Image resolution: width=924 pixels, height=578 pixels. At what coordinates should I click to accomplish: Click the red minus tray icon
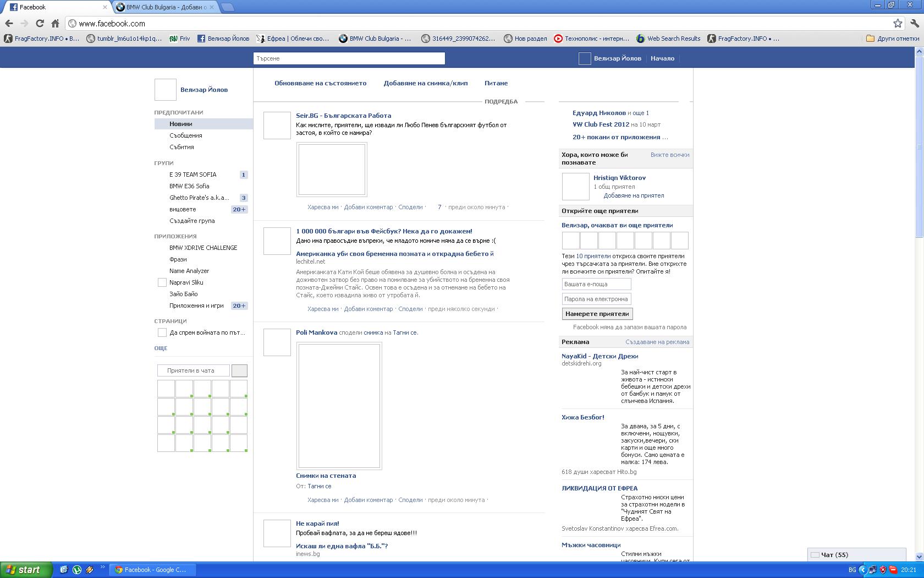(x=893, y=570)
